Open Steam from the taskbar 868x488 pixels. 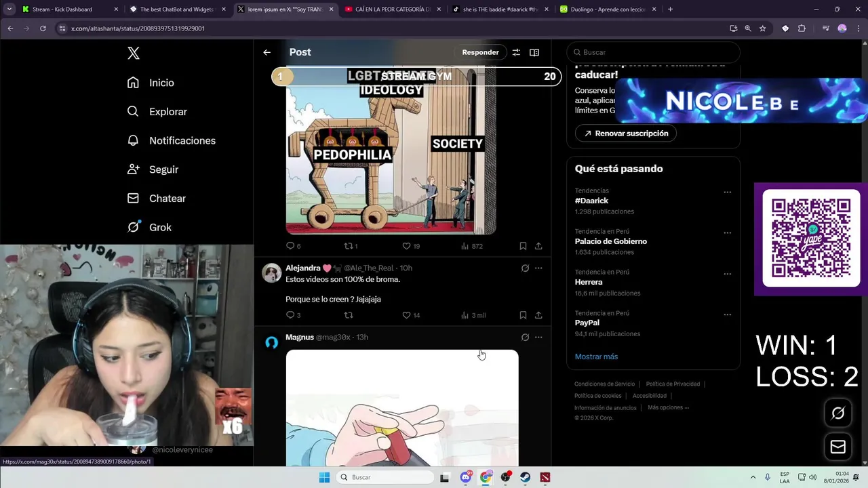pyautogui.click(x=526, y=477)
